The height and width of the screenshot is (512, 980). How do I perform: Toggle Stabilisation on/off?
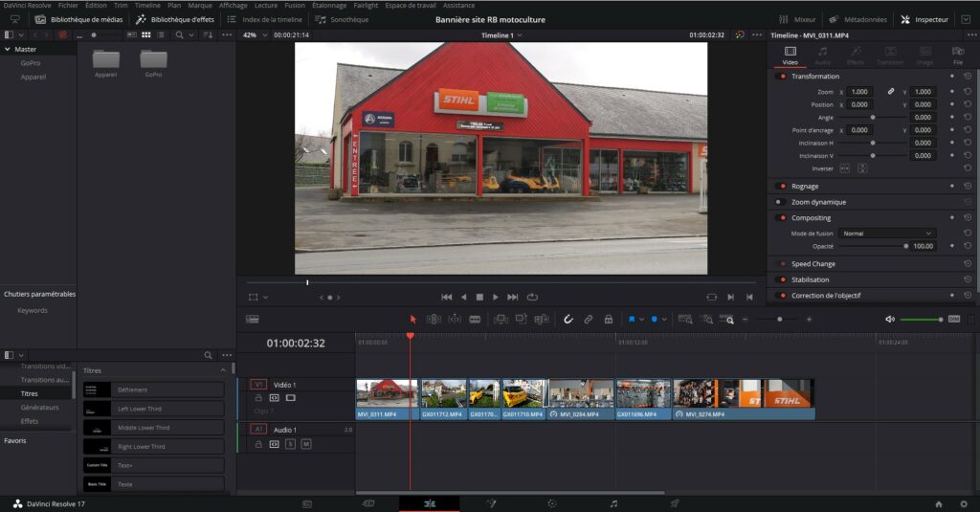tap(781, 279)
